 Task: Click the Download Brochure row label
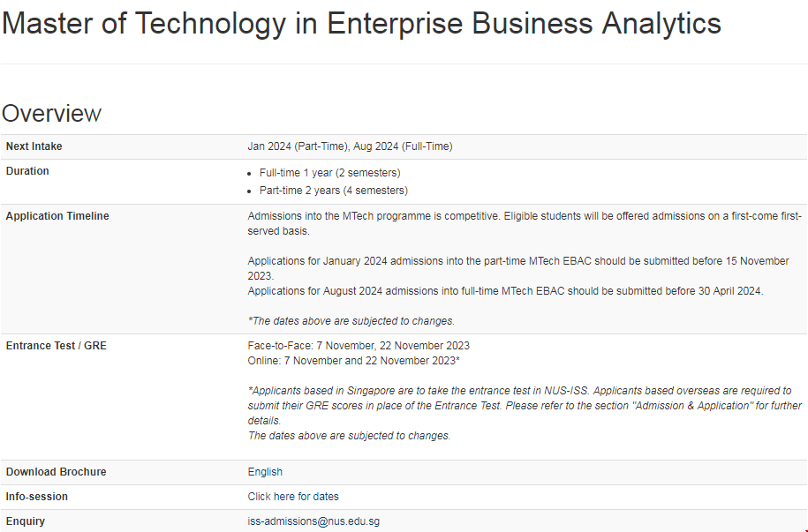(56, 472)
